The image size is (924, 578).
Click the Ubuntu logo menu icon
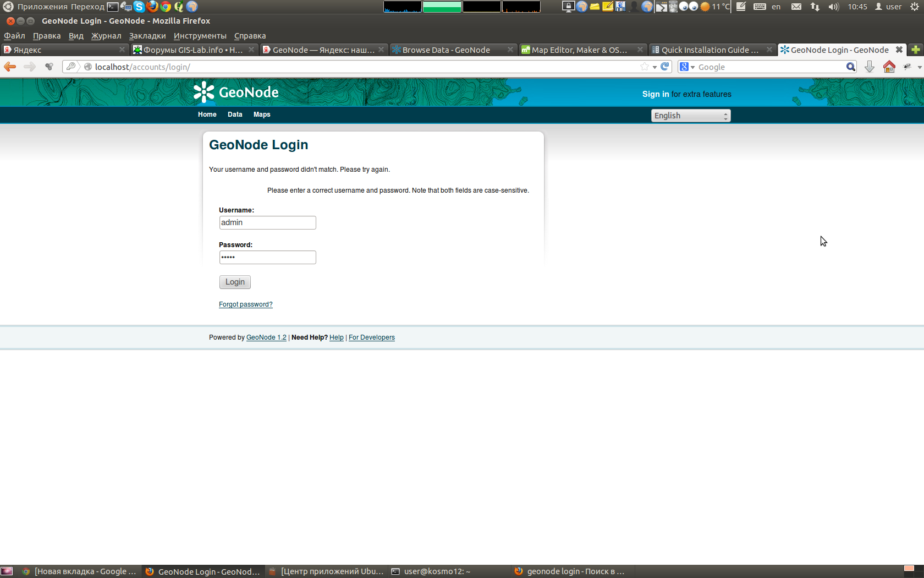pos(8,7)
